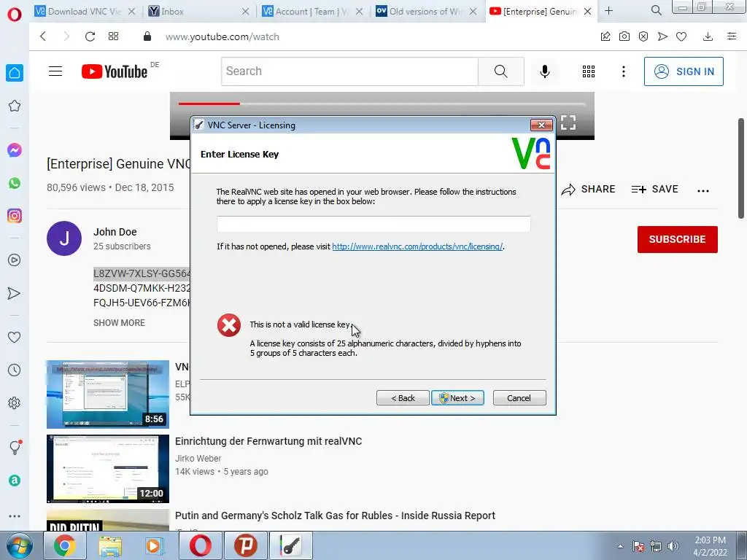Open Putin and Scholz video title
The width and height of the screenshot is (747, 560).
[336, 516]
